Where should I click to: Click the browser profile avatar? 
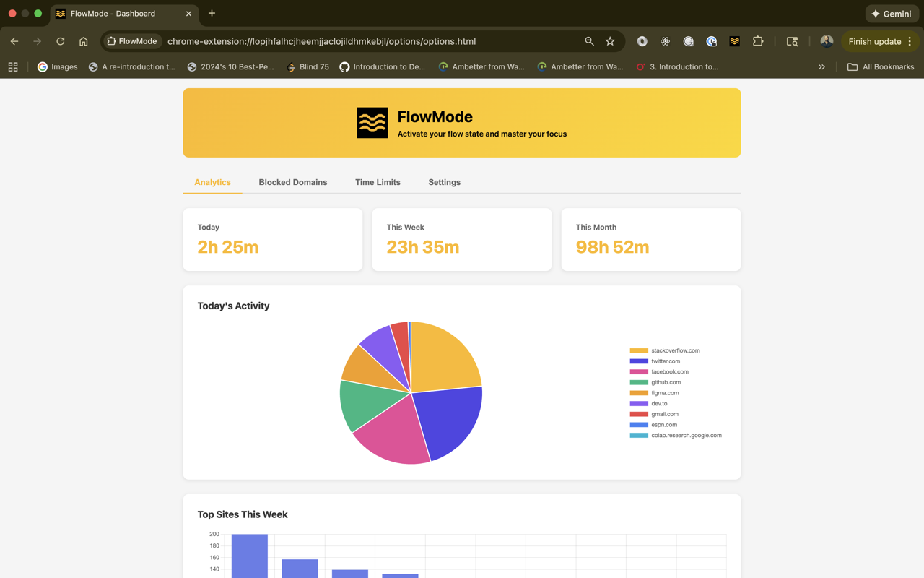826,41
